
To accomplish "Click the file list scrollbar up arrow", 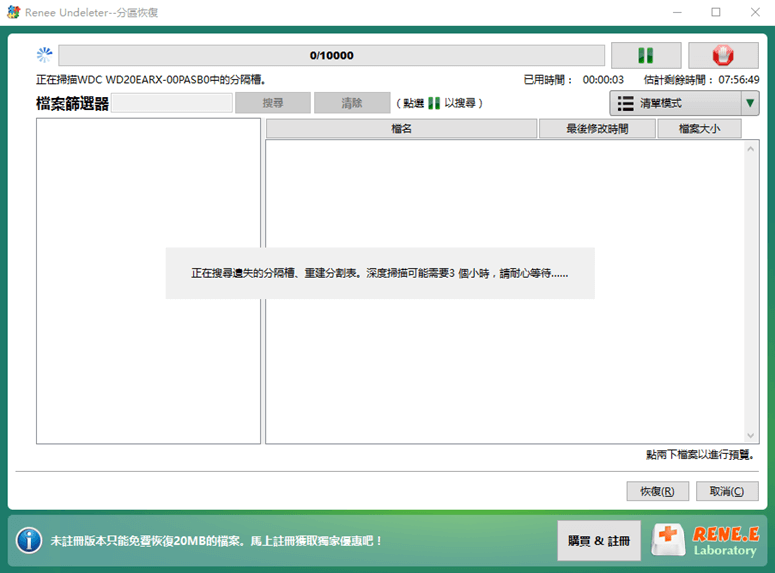I will pos(751,148).
